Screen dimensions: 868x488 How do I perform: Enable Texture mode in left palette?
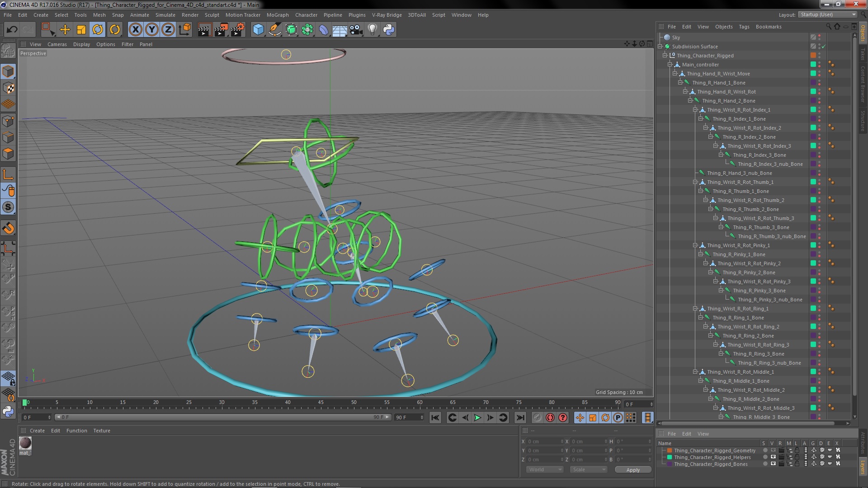pos(8,88)
